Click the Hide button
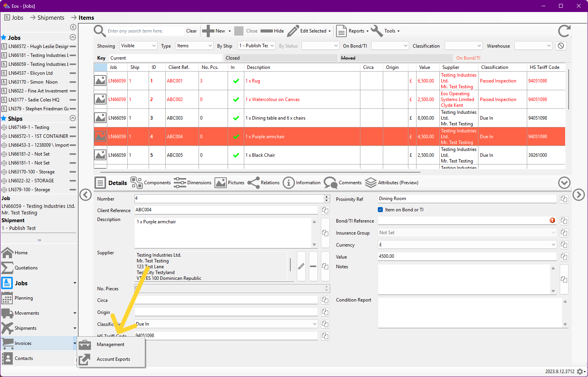This screenshot has width=588, height=377. 272,31
